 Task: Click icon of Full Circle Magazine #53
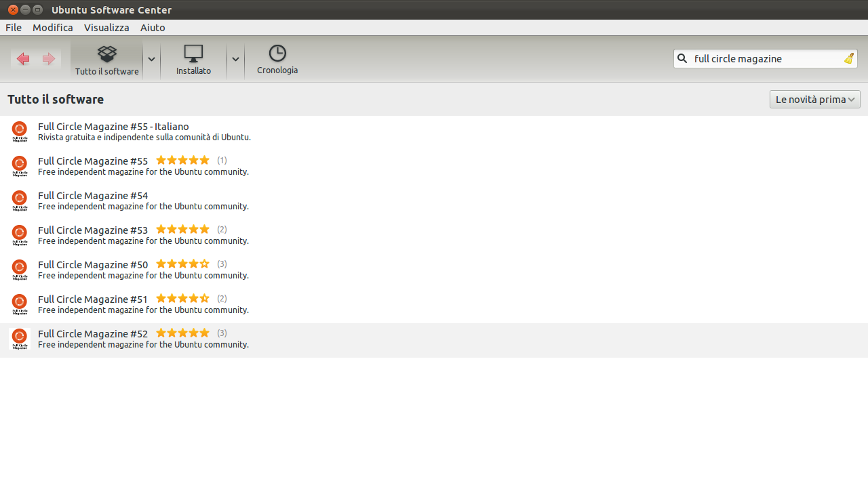pyautogui.click(x=20, y=236)
